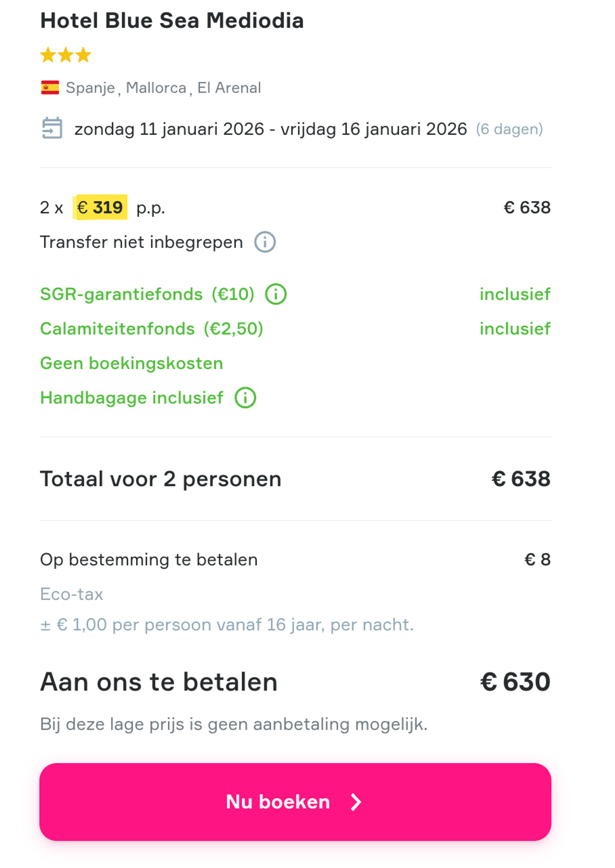Click the arrow chevron inside Nu boeken
Viewport: 615px width, 868px height.
coord(356,801)
